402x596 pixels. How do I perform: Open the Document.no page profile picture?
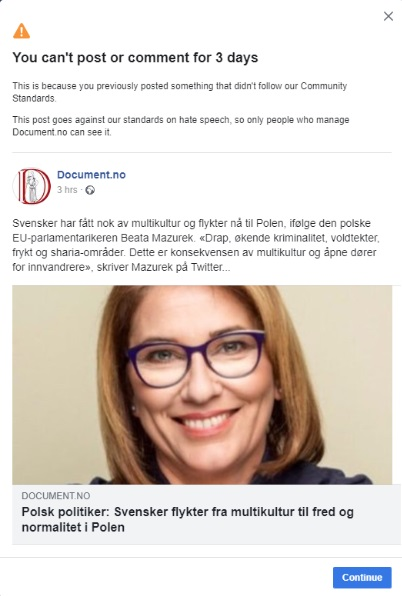tap(32, 186)
